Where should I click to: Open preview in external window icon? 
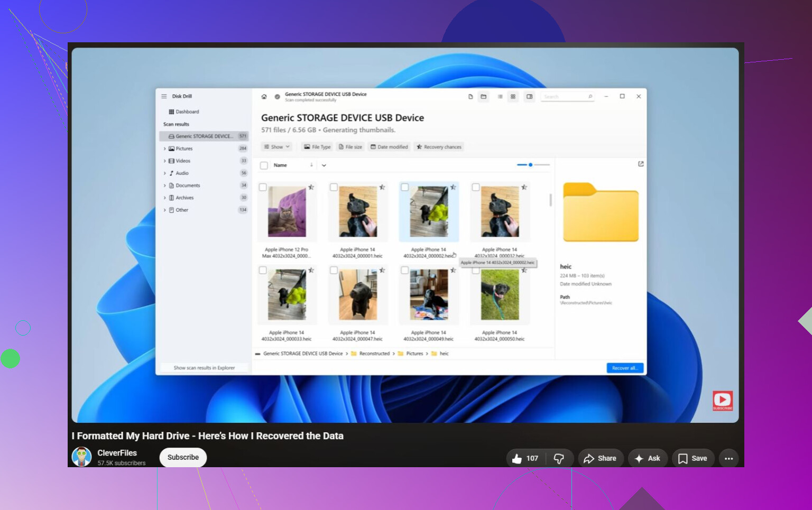(641, 164)
